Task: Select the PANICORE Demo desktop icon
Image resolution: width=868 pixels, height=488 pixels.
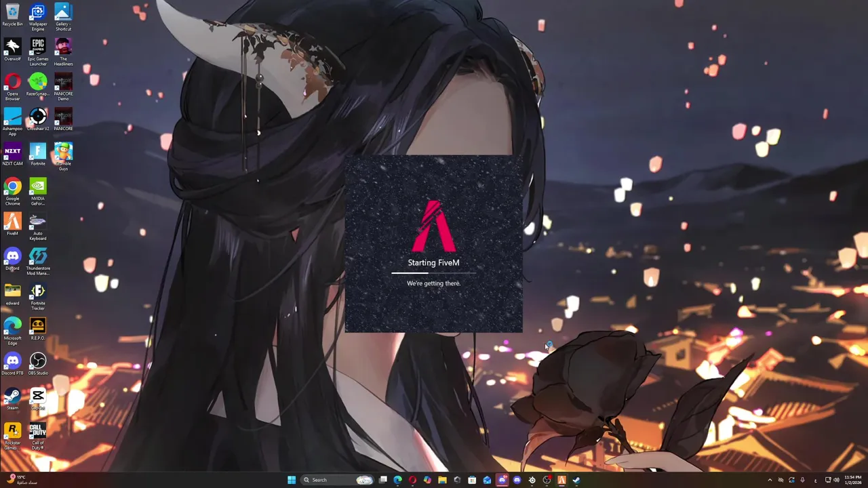Action: tap(63, 87)
